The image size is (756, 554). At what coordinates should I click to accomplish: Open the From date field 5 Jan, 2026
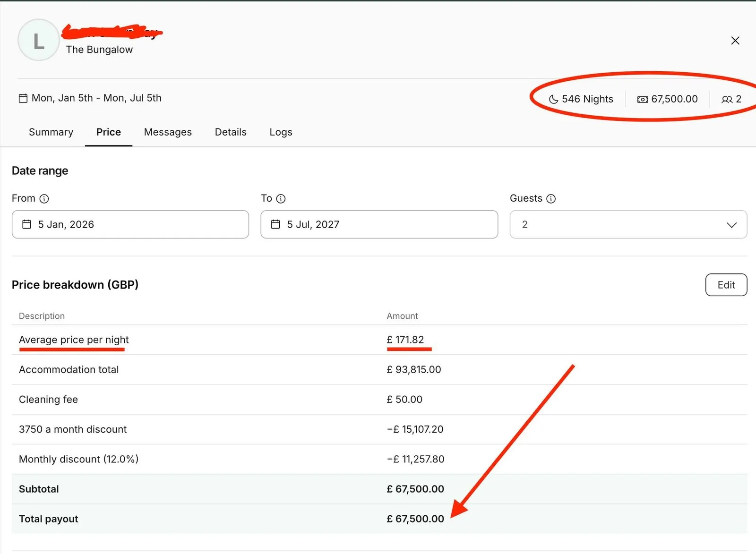click(130, 224)
